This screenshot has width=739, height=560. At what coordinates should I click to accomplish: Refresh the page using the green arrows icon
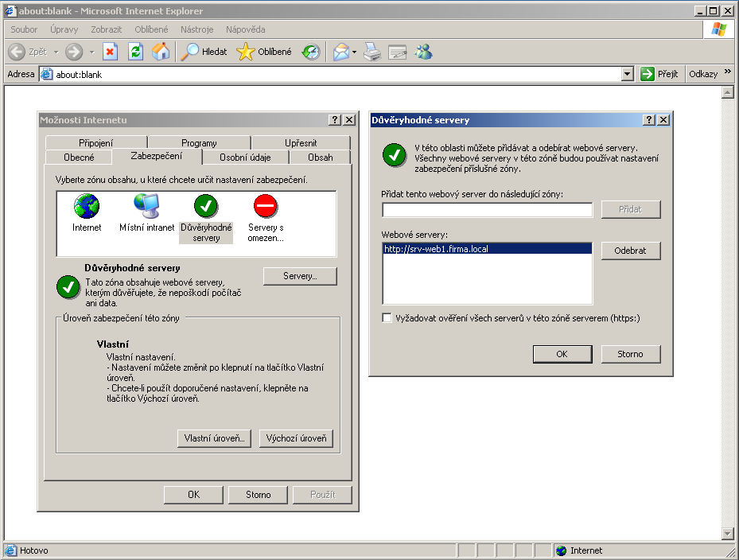click(136, 52)
